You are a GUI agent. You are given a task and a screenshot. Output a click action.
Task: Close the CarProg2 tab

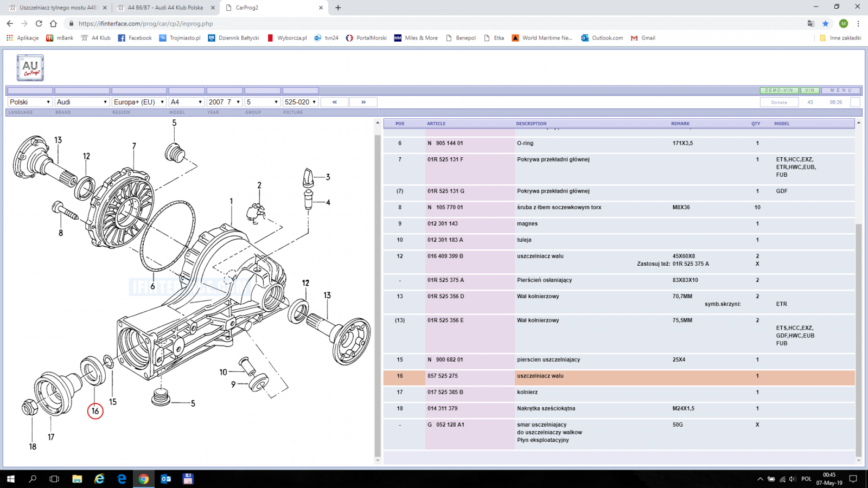(x=321, y=8)
